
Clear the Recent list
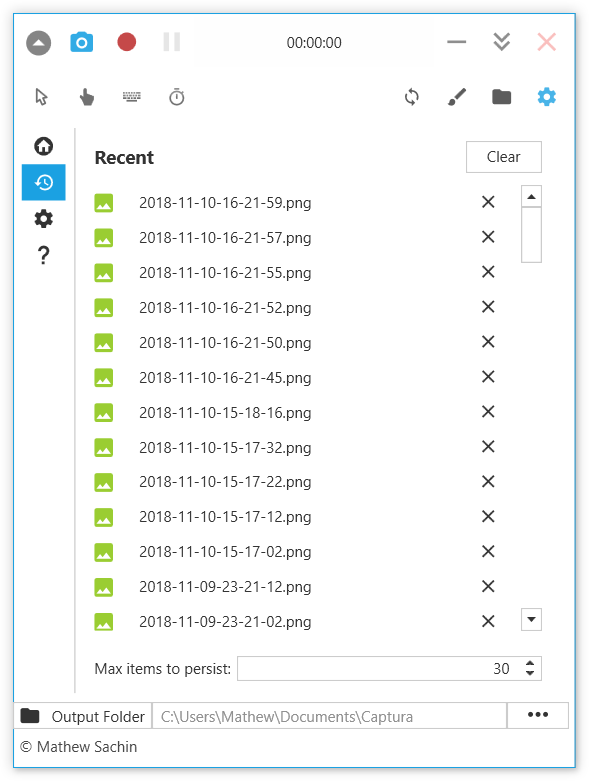pos(503,157)
